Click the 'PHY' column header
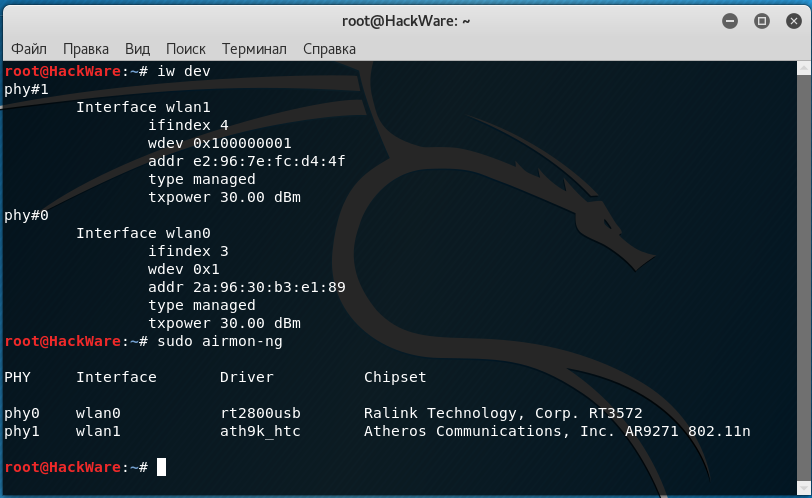This screenshot has height=498, width=812. coord(18,377)
